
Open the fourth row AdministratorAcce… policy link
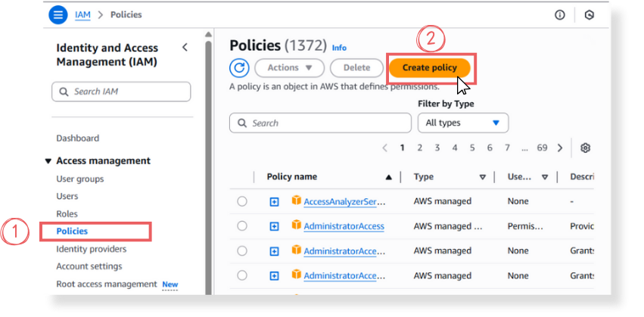(x=345, y=275)
